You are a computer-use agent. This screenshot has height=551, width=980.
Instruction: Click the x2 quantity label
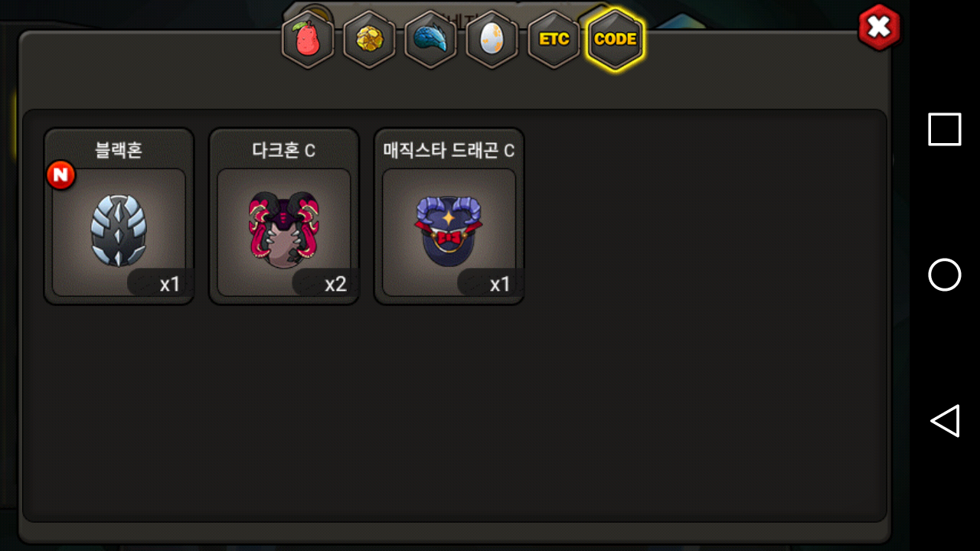pos(335,285)
